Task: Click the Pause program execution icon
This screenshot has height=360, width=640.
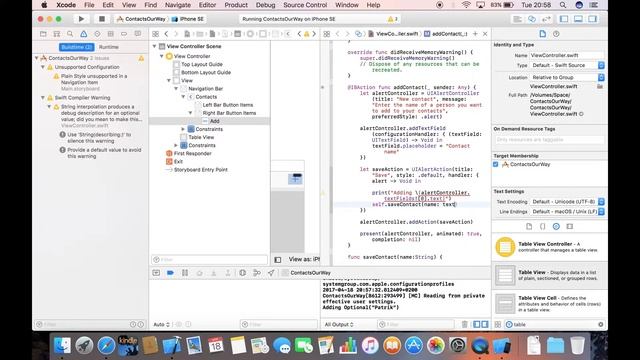Action: pyautogui.click(x=185, y=273)
